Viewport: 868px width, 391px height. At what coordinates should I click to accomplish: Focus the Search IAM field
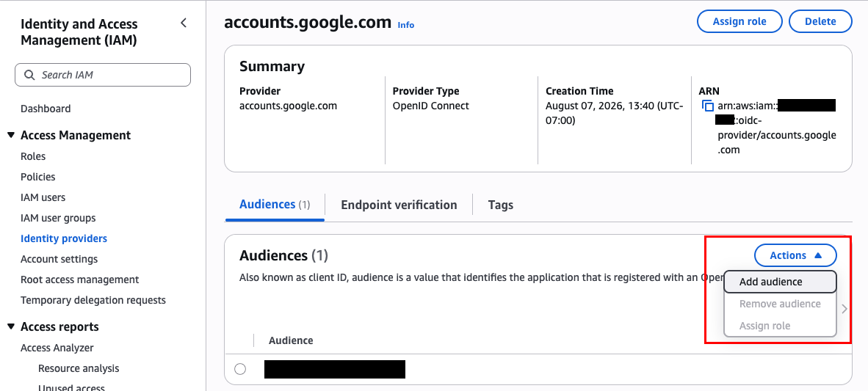tap(102, 75)
